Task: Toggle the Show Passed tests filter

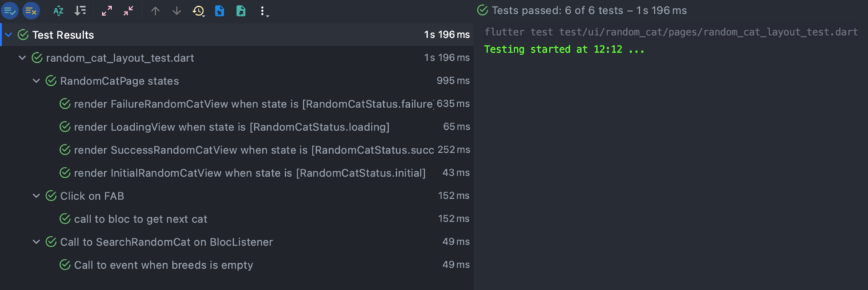Action: click(11, 11)
